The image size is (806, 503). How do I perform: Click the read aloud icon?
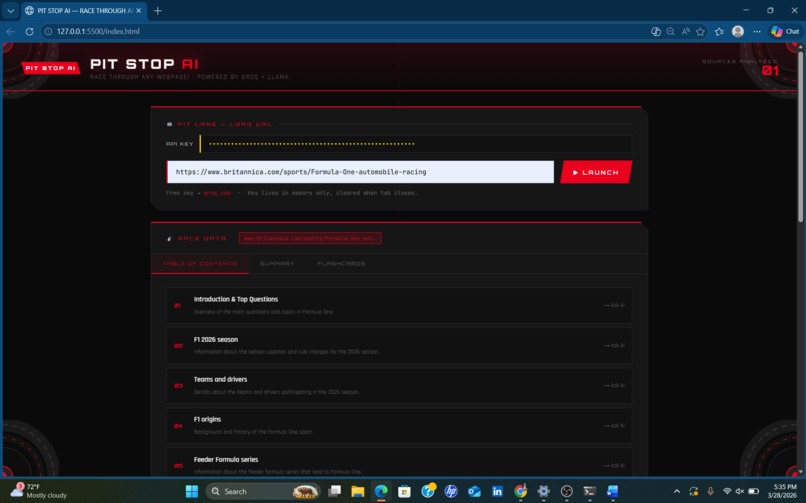coord(685,31)
